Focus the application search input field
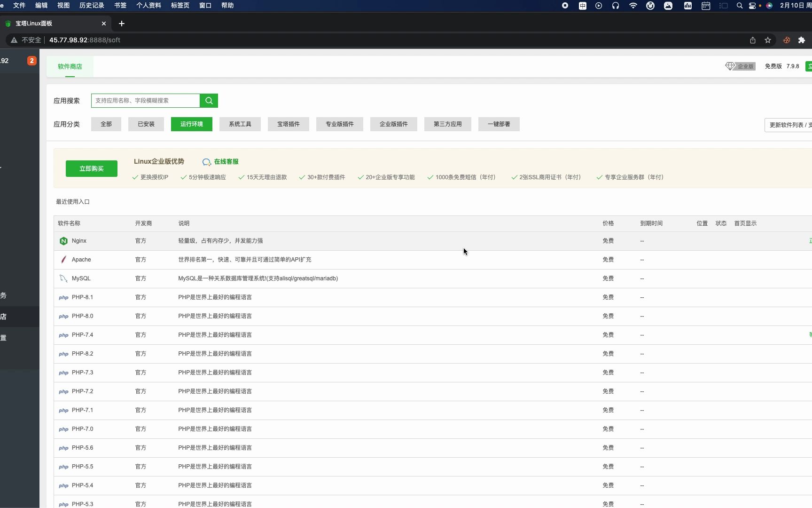The image size is (812, 508). [x=145, y=101]
